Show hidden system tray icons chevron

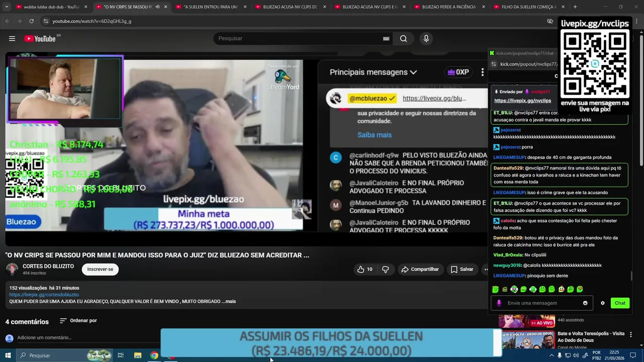(x=551, y=355)
